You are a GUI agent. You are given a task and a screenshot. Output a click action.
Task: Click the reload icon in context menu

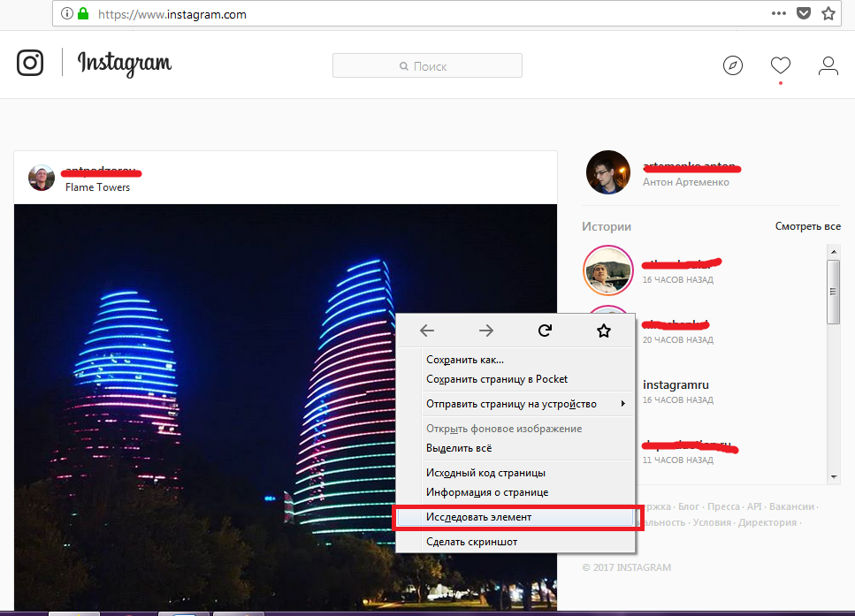pos(545,331)
